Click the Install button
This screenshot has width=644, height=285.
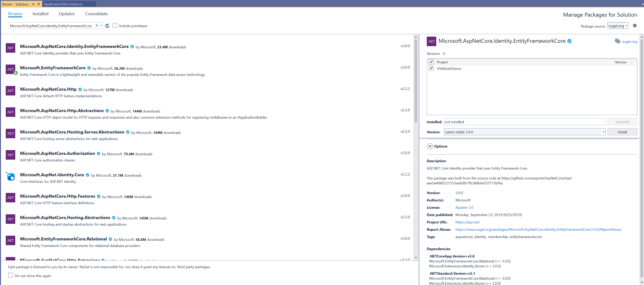(x=622, y=132)
